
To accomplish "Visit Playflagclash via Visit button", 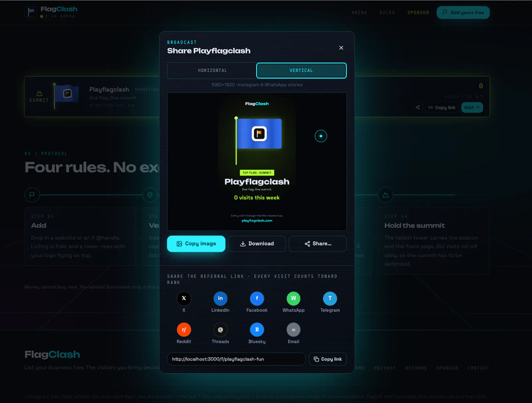I will (472, 107).
